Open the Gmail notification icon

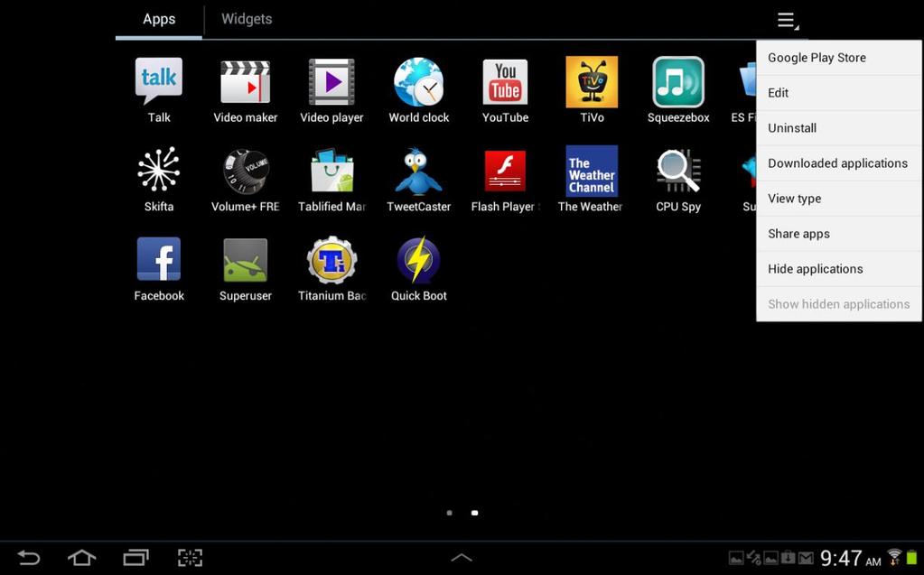point(806,558)
